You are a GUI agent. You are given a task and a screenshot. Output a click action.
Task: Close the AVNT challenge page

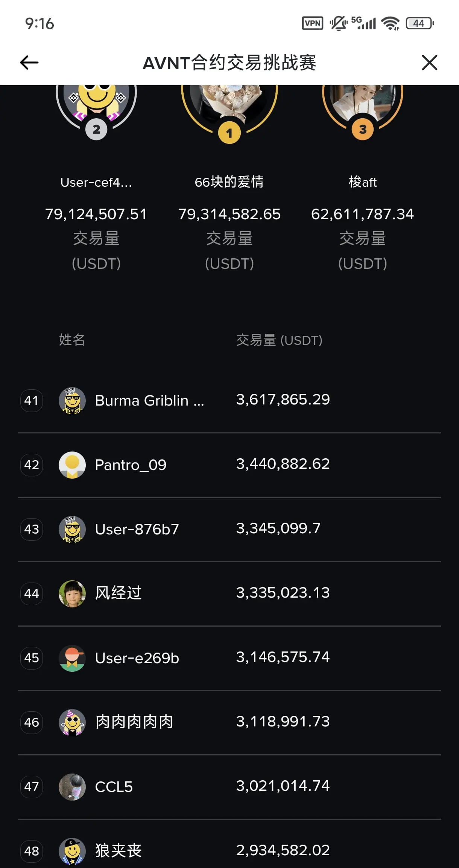click(429, 63)
